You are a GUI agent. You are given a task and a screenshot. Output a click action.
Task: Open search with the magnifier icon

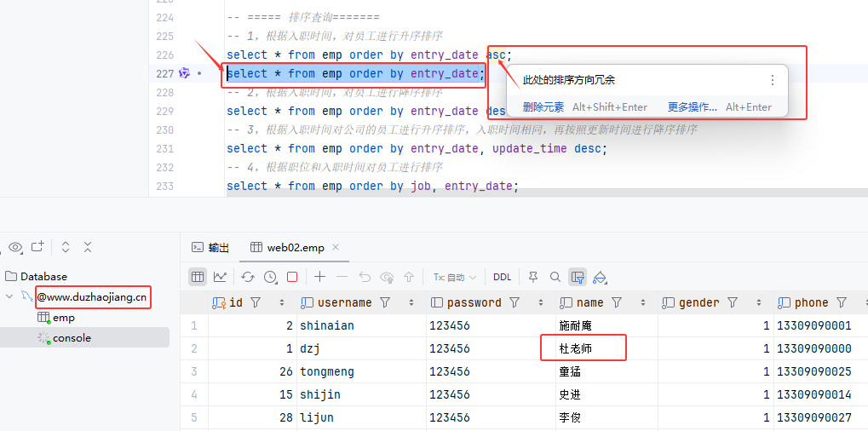click(x=555, y=277)
